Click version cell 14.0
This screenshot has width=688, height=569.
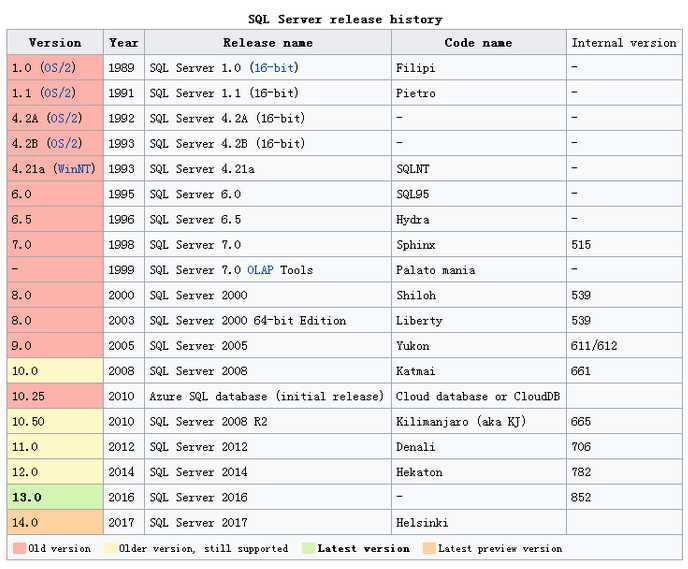point(55,522)
